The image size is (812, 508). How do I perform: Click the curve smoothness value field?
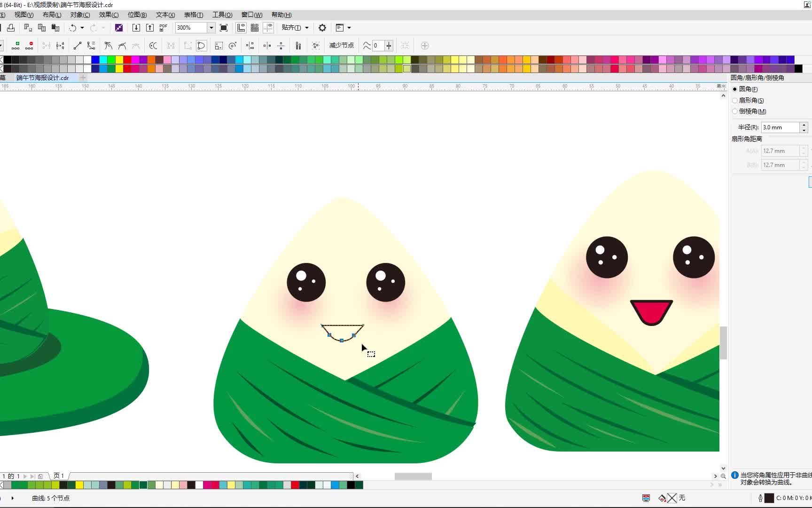coord(378,46)
